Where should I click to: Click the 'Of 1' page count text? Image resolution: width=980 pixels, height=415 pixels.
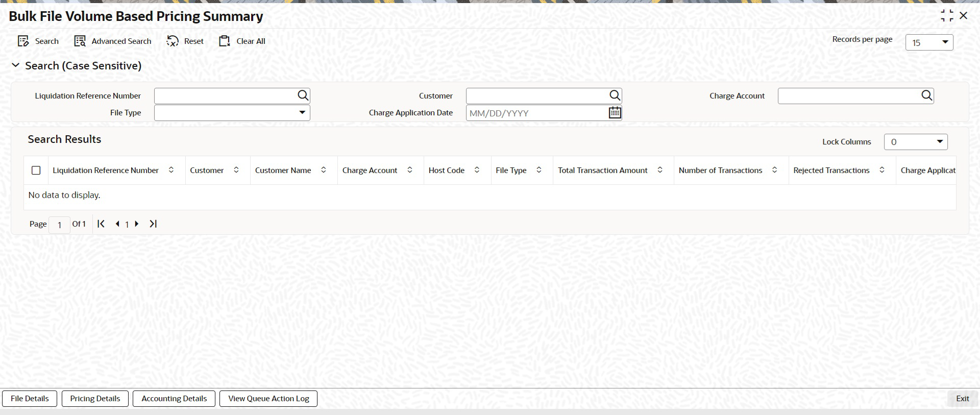coord(79,224)
